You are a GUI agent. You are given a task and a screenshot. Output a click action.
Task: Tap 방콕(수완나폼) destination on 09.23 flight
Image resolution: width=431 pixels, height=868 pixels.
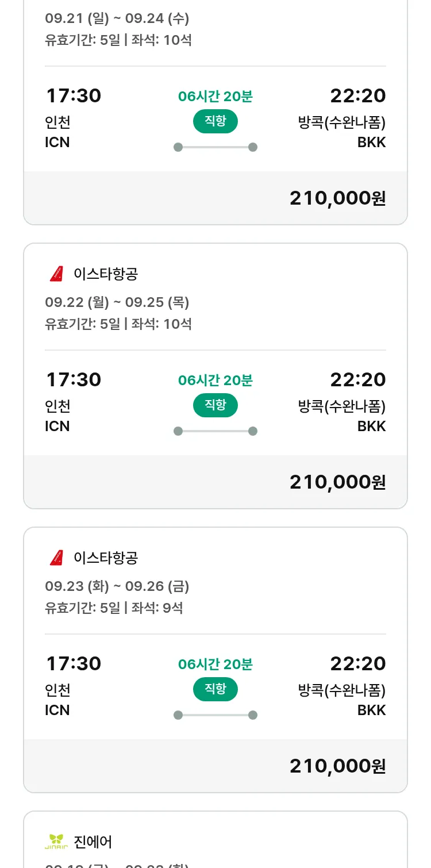[342, 690]
